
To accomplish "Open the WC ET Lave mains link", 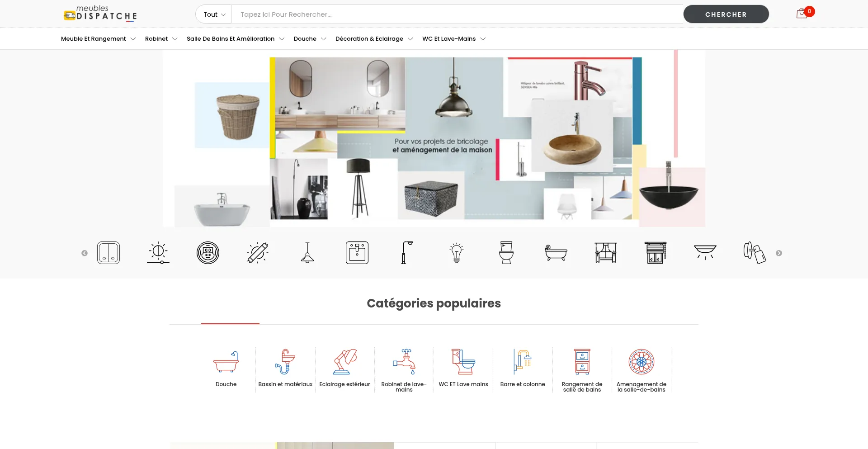I will pos(463,384).
